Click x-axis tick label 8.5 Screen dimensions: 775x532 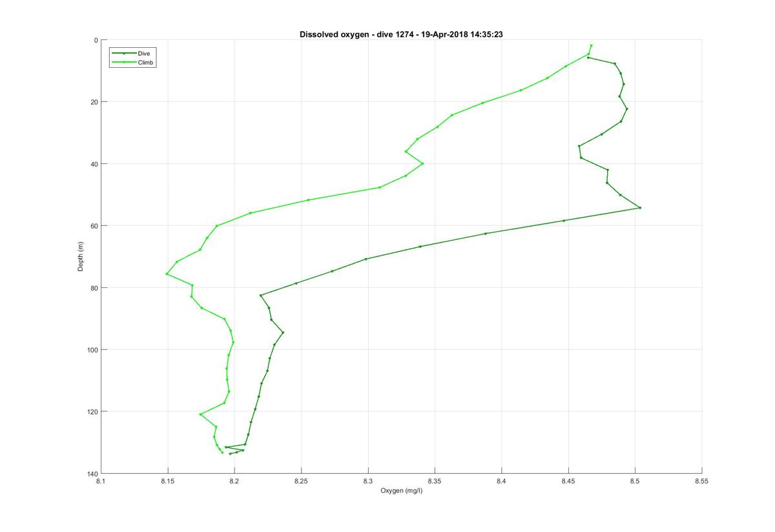pos(635,481)
